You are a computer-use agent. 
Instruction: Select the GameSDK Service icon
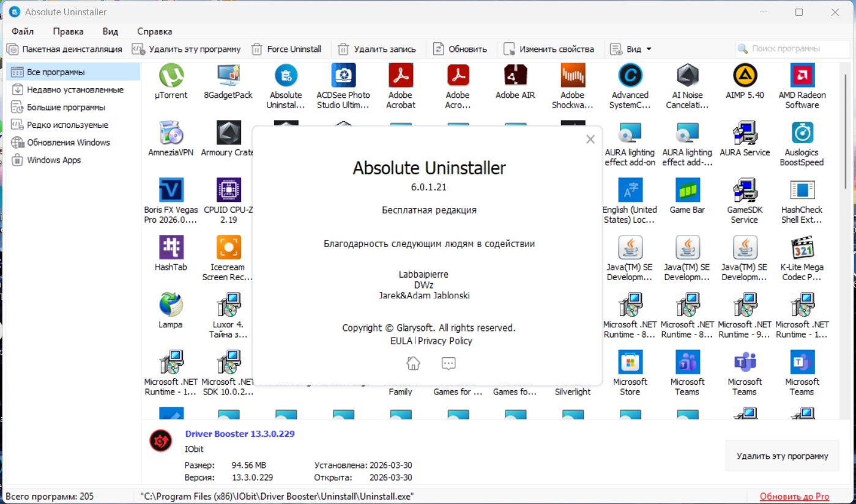pyautogui.click(x=745, y=190)
